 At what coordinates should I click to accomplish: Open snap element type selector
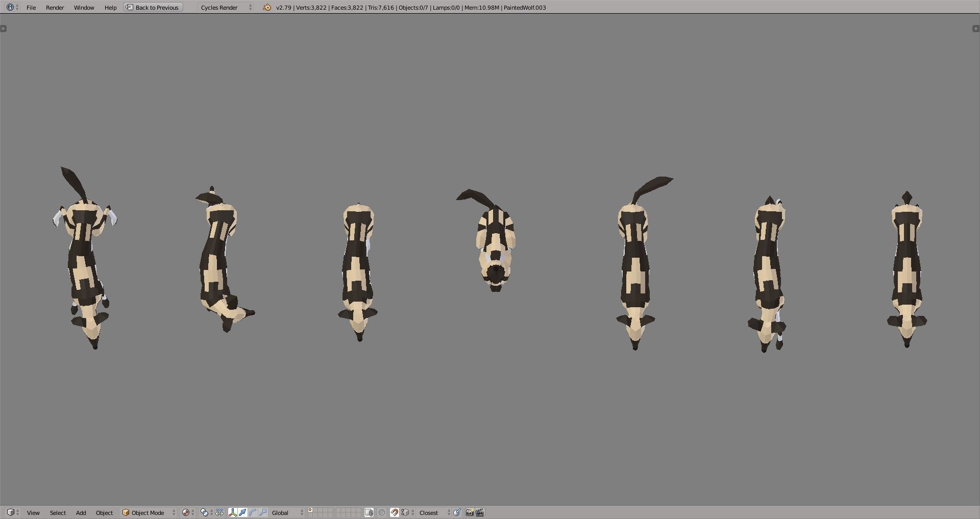click(407, 512)
